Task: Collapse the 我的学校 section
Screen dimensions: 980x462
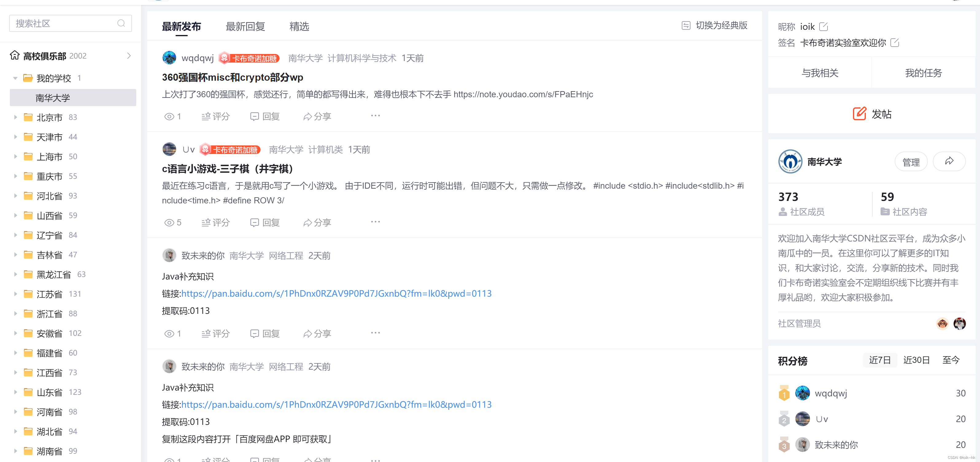Action: [15, 78]
